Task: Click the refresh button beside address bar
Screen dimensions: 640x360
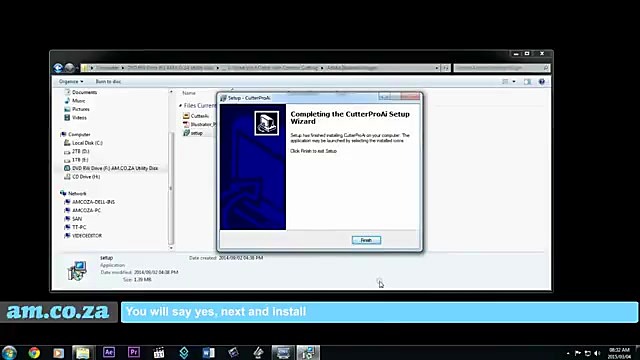Action: pyautogui.click(x=446, y=68)
